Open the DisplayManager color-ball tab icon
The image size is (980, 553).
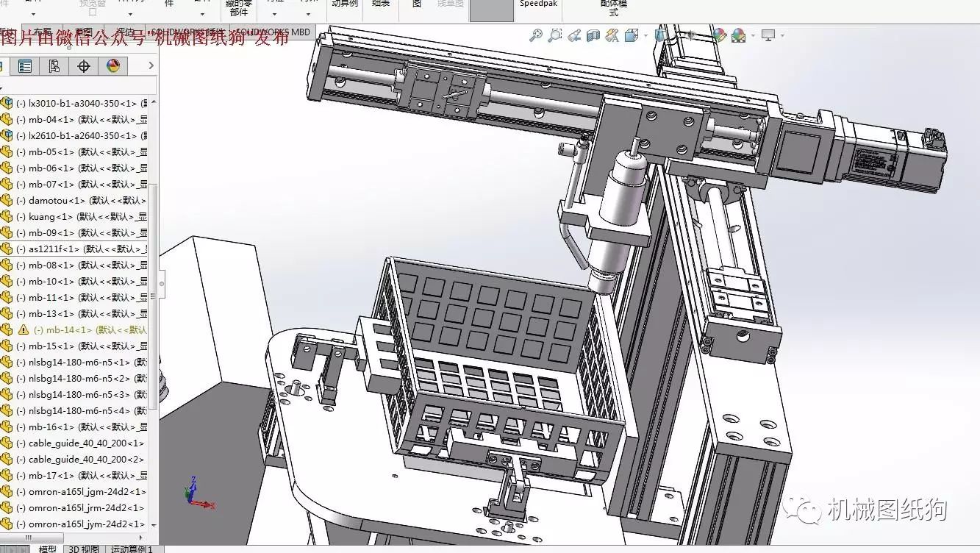[113, 66]
